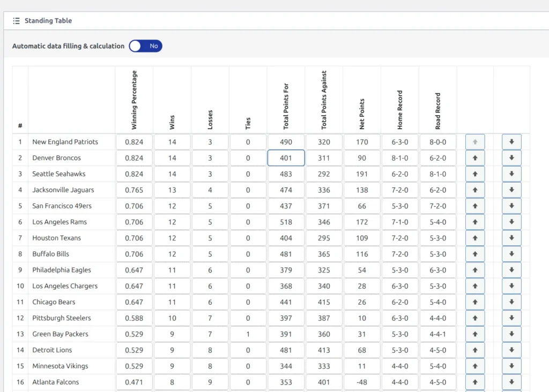The image size is (549, 392).
Task: Move Chicago Bears row up
Action: [x=475, y=302]
